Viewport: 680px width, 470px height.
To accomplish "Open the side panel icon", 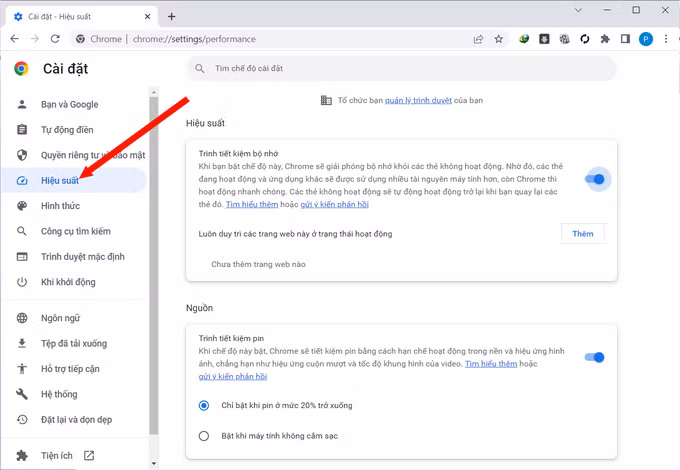I will point(625,39).
